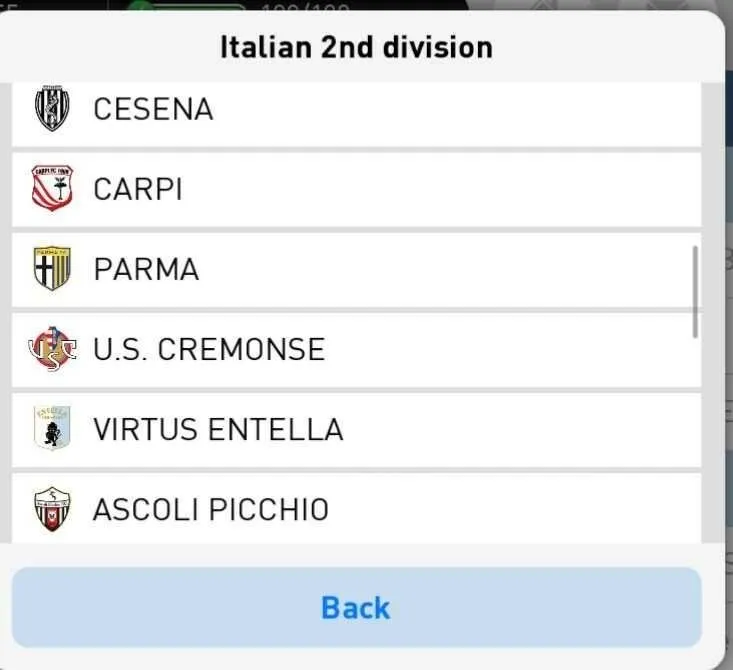733x670 pixels.
Task: Select the ASCOLI PICCHIO team name
Action: (211, 509)
